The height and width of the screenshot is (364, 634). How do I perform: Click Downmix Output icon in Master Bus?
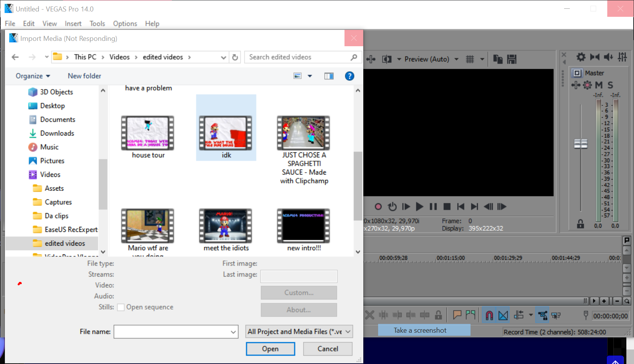click(595, 57)
